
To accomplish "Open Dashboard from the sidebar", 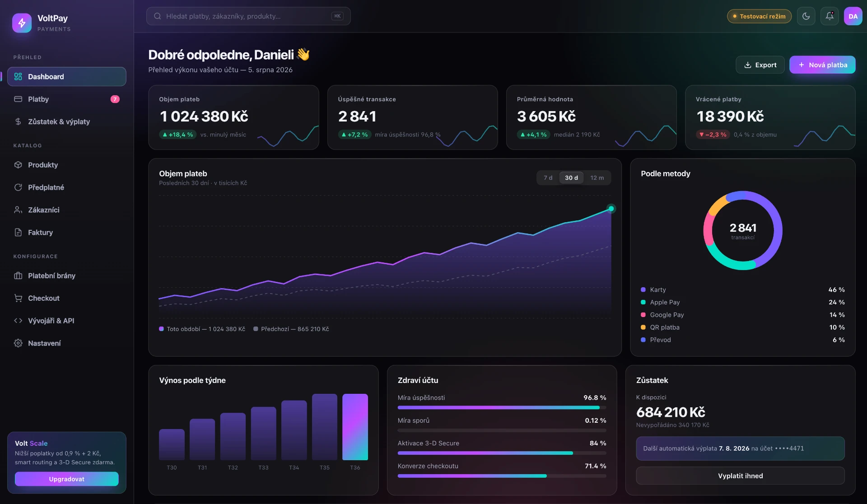I will click(67, 77).
